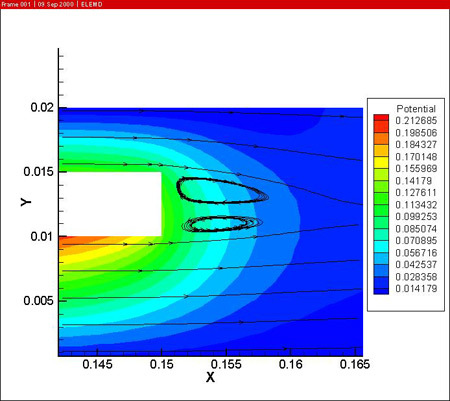Click the frame header text 'Frame 001'

16,4
